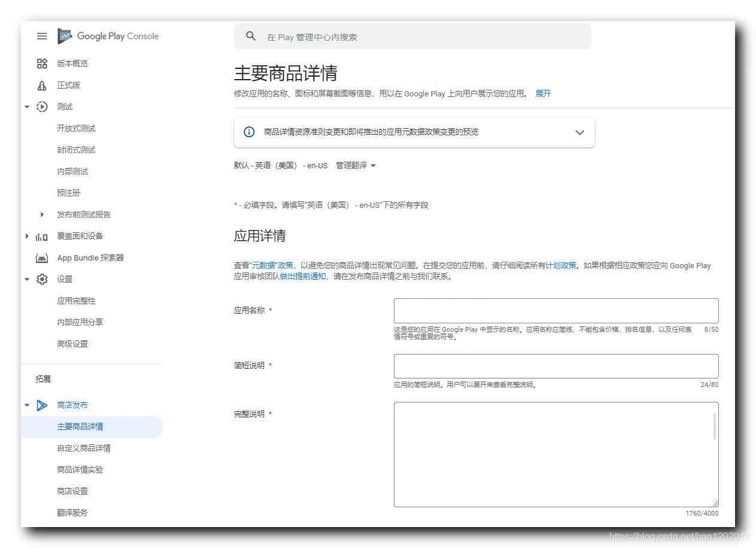Click the 简短说明 input field
This screenshot has width=756, height=548.
tap(556, 366)
